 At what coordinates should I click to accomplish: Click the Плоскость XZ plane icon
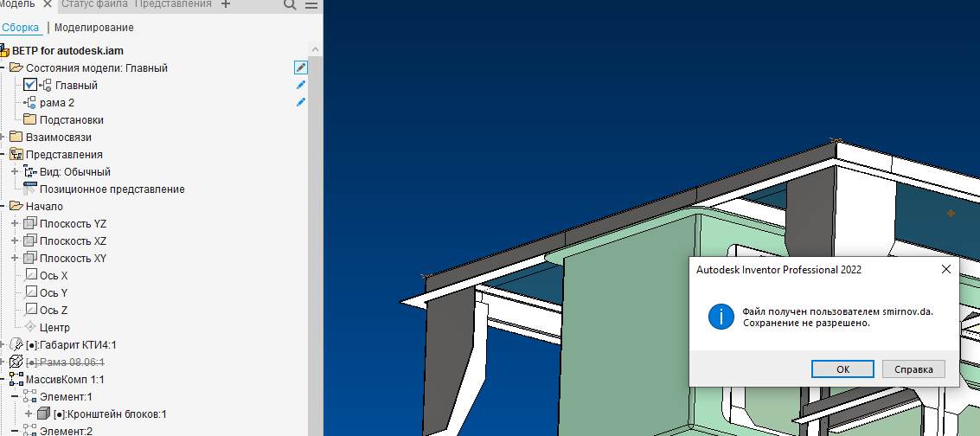coord(30,241)
